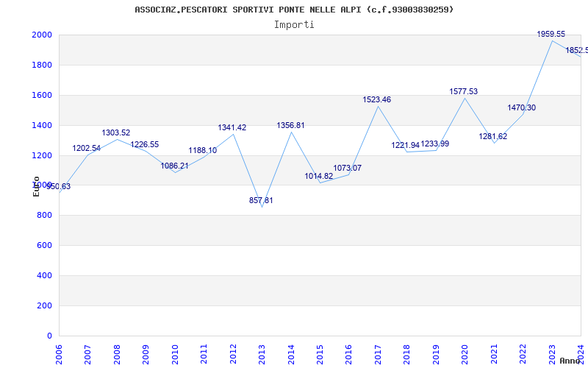Image resolution: width=588 pixels, height=368 pixels.
Task: Click the 2010 year label on x-axis
Action: [175, 355]
